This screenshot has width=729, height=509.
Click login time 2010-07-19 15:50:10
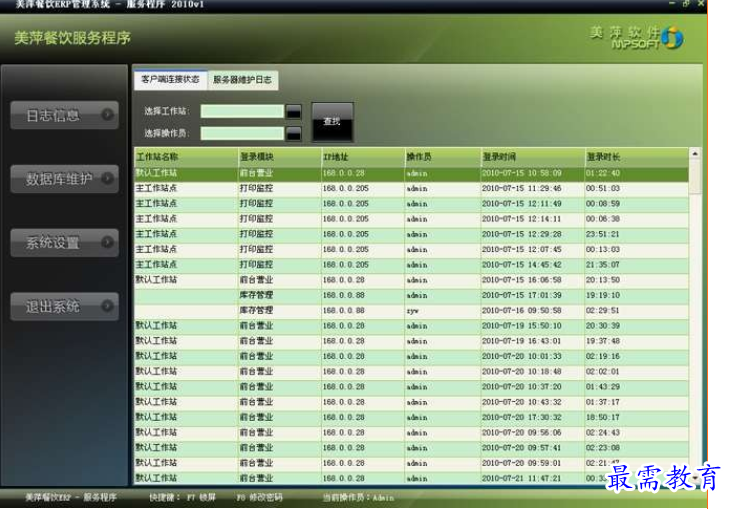click(x=522, y=326)
